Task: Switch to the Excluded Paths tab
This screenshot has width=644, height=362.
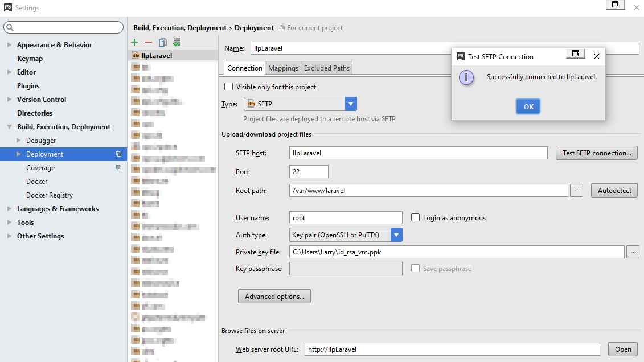Action: (x=326, y=68)
